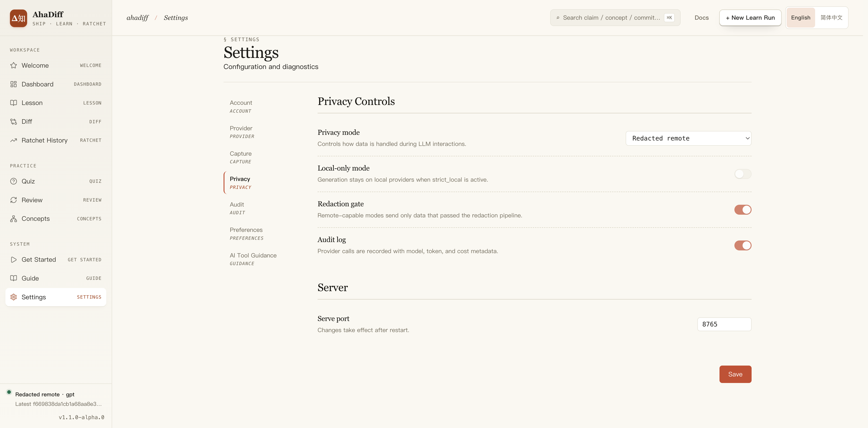Image resolution: width=868 pixels, height=428 pixels.
Task: Start a New Learn Run
Action: click(750, 18)
